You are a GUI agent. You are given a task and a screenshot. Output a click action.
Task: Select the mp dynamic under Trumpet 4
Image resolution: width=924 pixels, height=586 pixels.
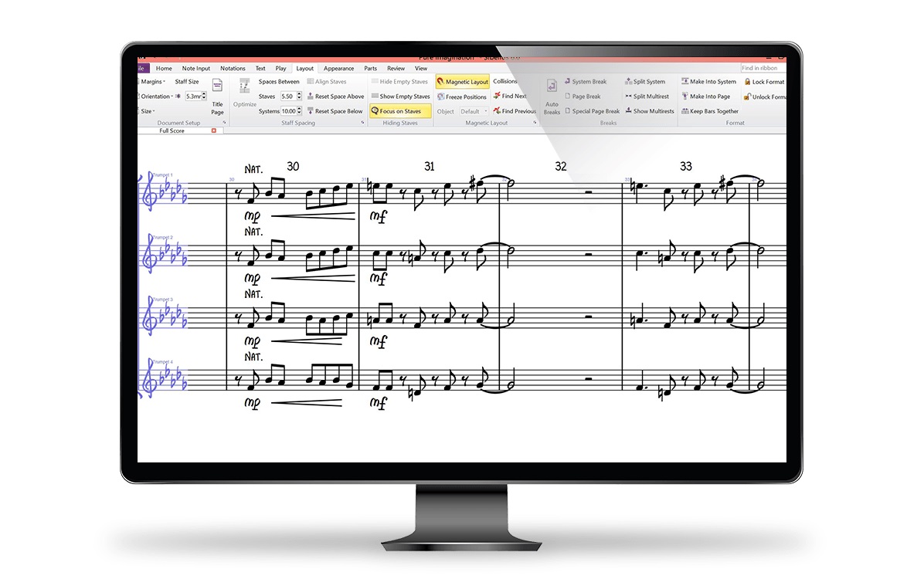[x=252, y=404]
